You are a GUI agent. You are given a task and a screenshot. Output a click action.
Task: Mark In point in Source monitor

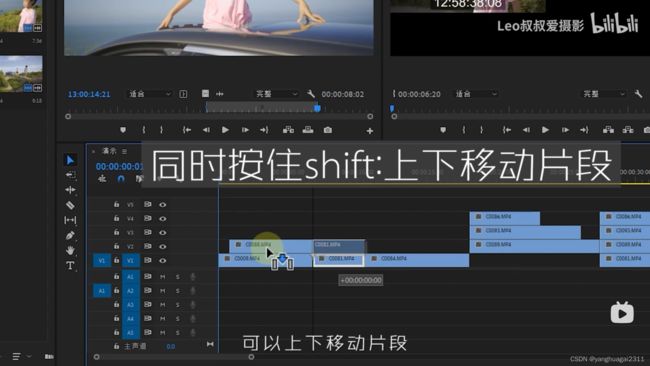coord(144,130)
